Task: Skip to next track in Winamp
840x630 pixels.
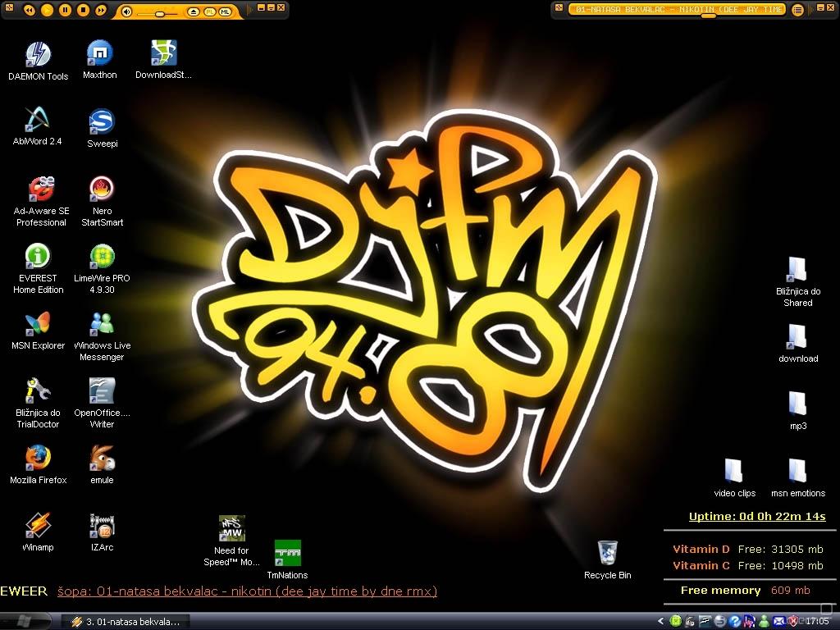Action: 100,10
